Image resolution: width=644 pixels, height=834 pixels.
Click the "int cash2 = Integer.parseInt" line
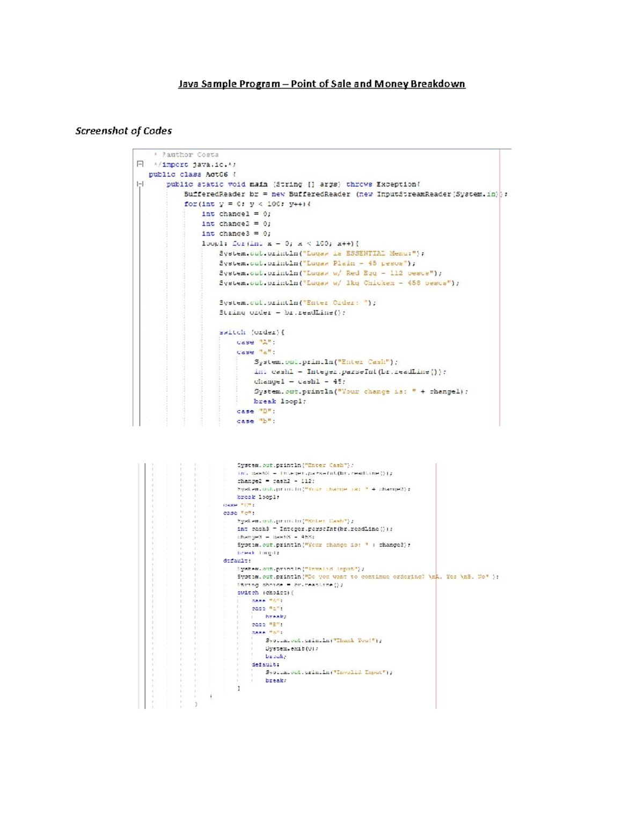point(315,473)
